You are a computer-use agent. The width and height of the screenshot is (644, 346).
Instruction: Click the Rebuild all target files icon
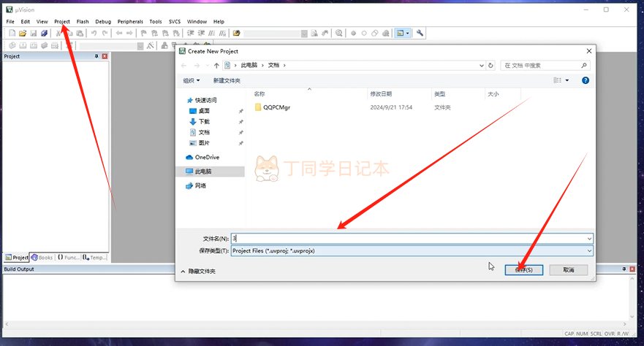pos(34,45)
